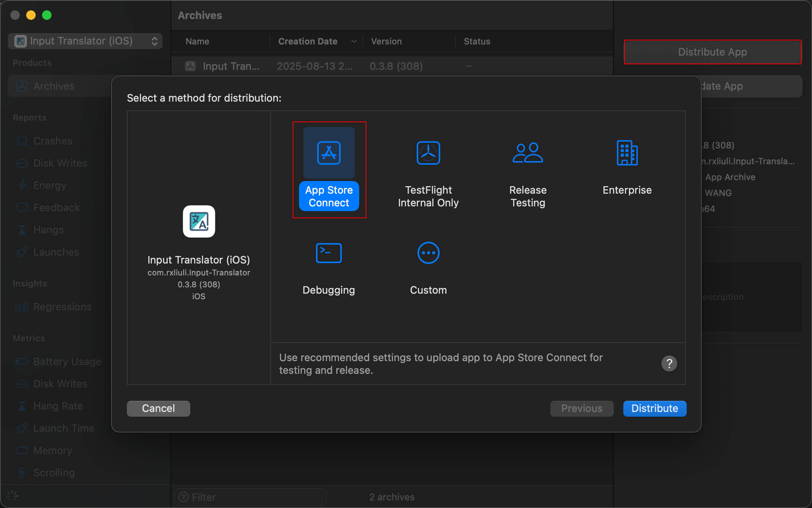Click the Filter field in archives list

[x=251, y=497]
